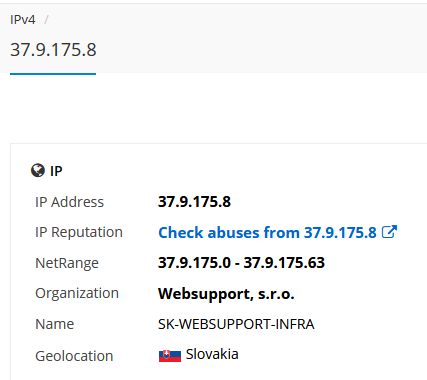Screen dimensions: 427x380
Task: Select the 37.9.175.8 heading tab
Action: [53, 50]
